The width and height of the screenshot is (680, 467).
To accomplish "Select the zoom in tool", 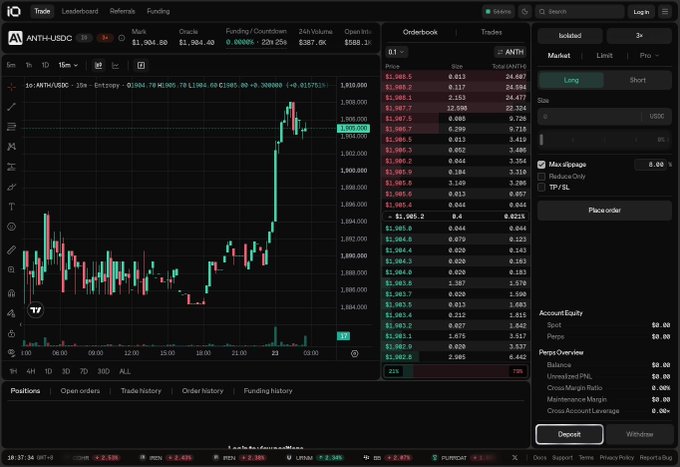I will click(12, 270).
